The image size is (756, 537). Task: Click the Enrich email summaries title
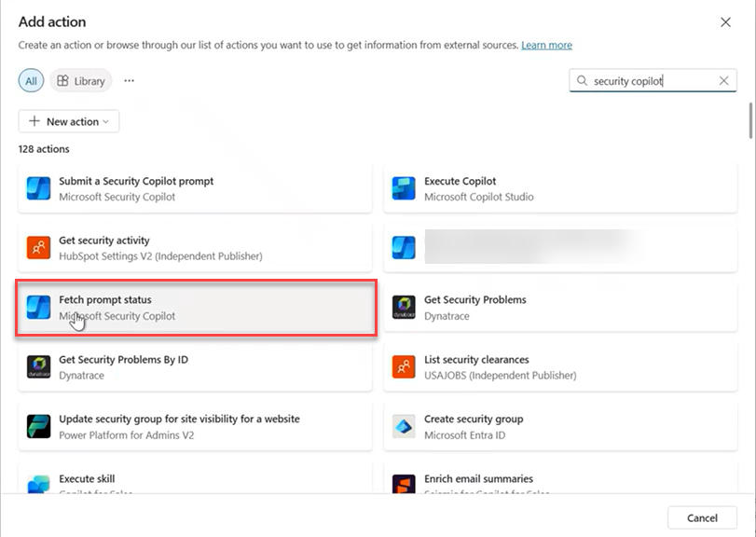[478, 478]
